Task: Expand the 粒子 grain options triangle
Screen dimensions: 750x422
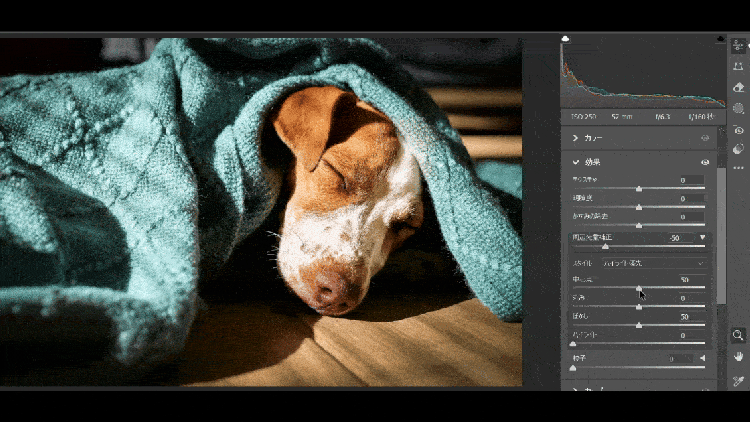Action: (703, 358)
